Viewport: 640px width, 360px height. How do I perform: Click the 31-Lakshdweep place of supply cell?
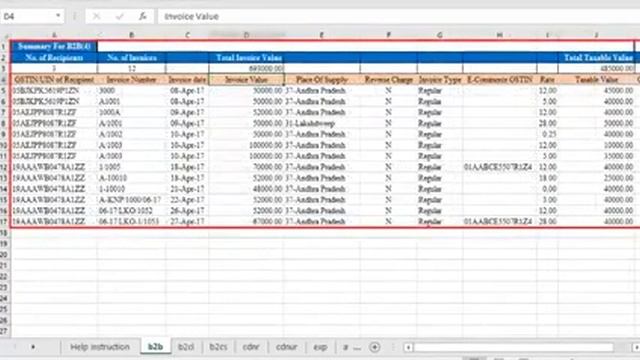tap(322, 123)
